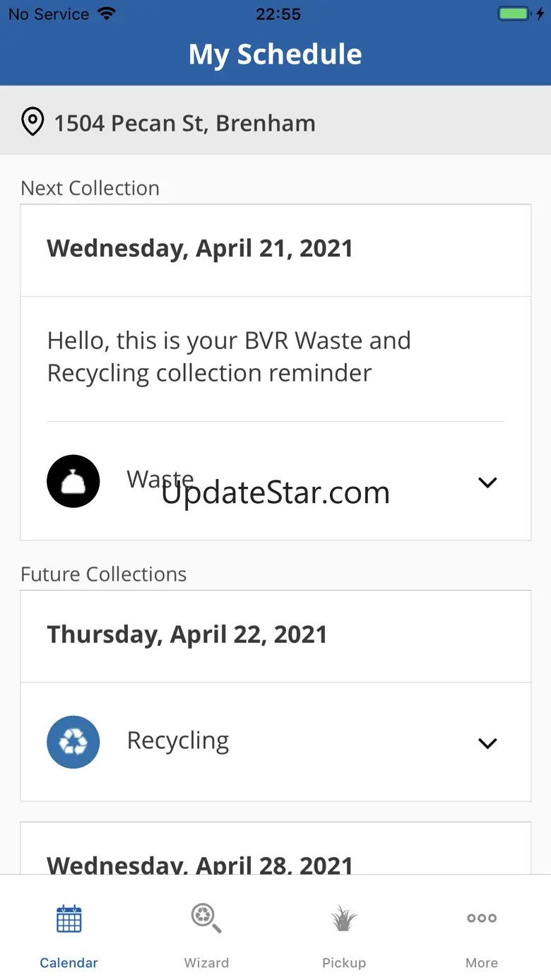The height and width of the screenshot is (980, 551).
Task: Open Wednesday, April 21, 2021 collection
Action: [x=200, y=249]
